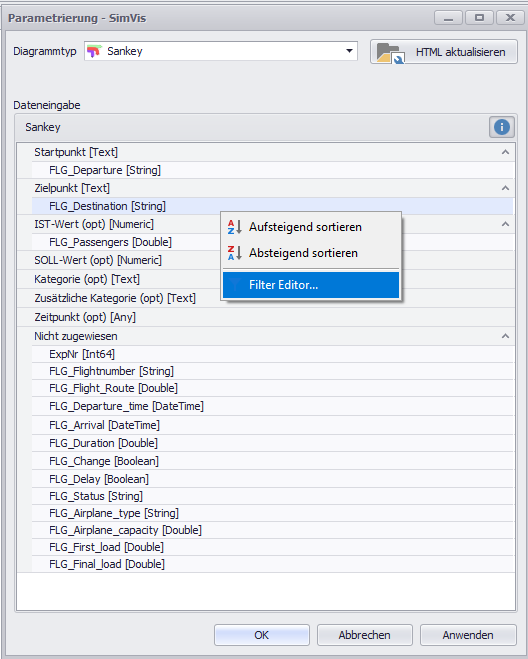The width and height of the screenshot is (528, 659).
Task: Click the HTML aktualisieren button
Action: tap(444, 52)
